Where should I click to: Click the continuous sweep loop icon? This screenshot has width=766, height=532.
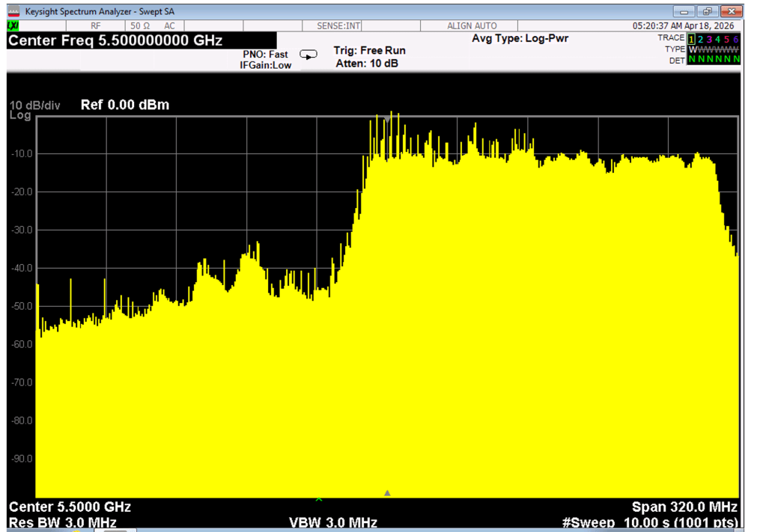pos(308,55)
